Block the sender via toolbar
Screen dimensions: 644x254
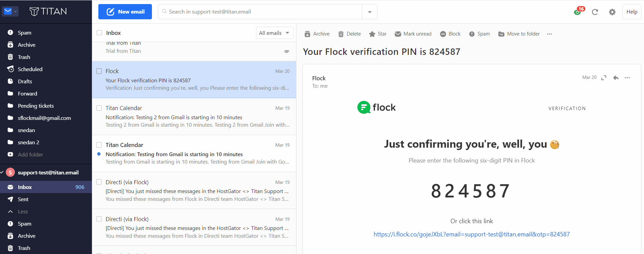[x=450, y=34]
